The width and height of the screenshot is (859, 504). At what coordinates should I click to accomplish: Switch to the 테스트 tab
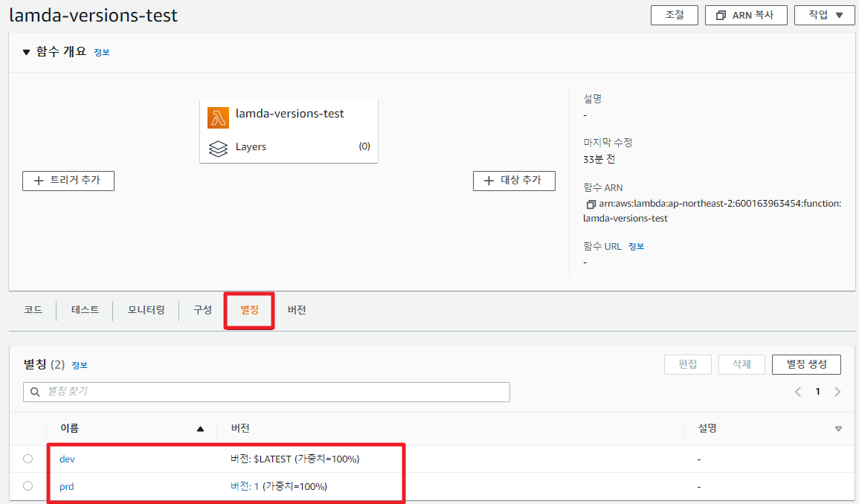(85, 310)
